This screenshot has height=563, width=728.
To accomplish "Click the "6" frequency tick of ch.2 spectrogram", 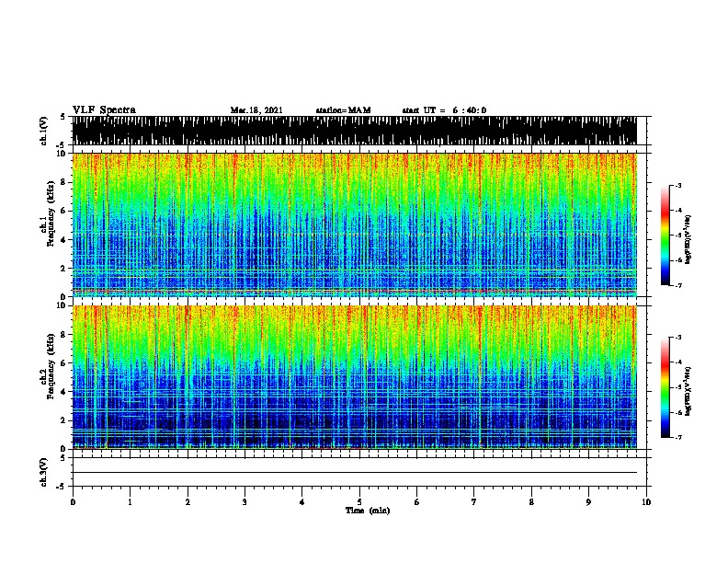I will coord(65,363).
